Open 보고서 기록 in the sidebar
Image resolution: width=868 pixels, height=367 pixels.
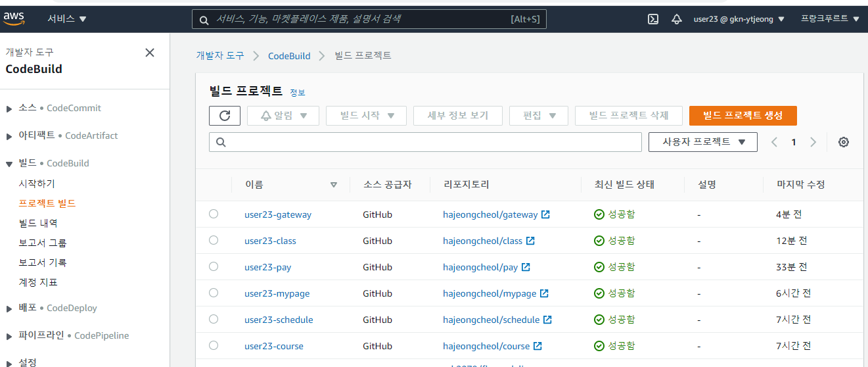(x=43, y=262)
